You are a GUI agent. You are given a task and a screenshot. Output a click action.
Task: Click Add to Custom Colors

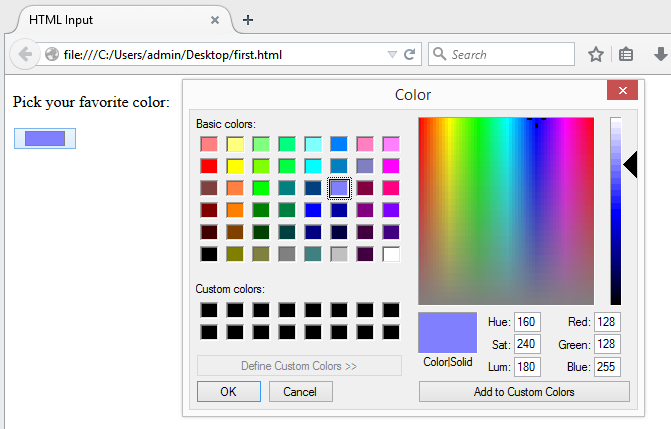(524, 391)
